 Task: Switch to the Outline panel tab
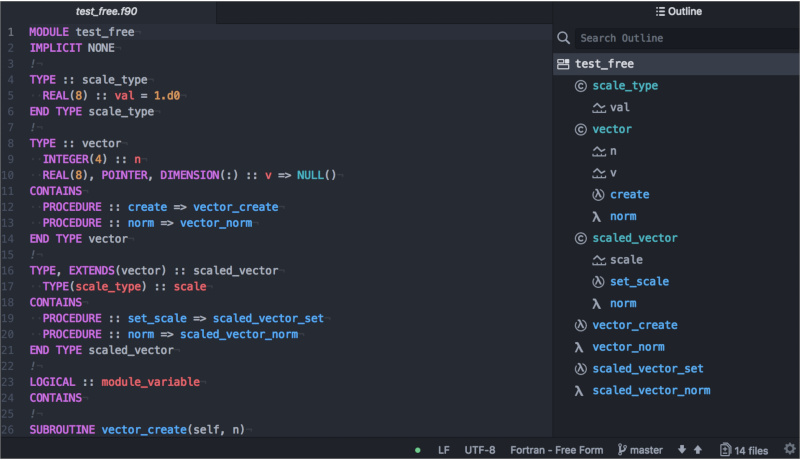click(678, 11)
